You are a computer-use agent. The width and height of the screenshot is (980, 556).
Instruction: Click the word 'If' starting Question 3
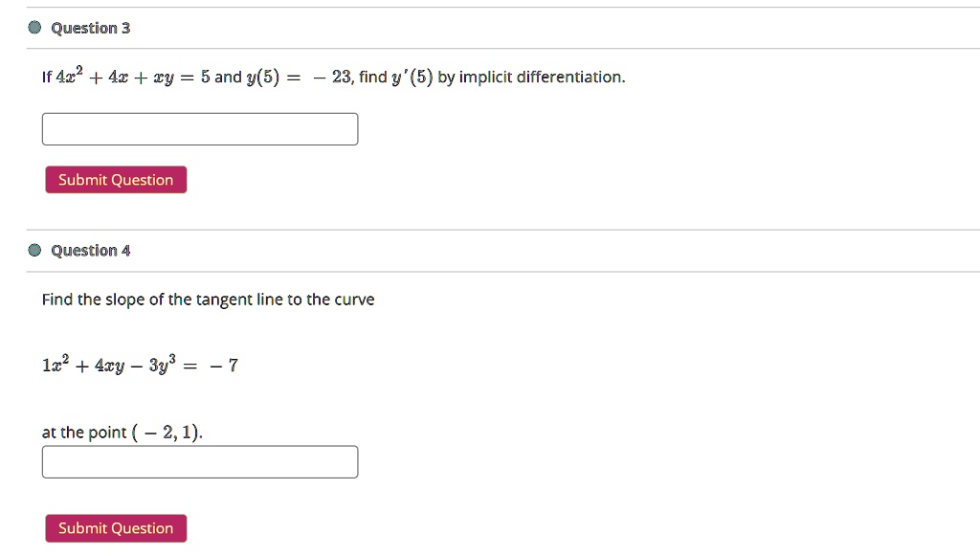click(x=47, y=77)
